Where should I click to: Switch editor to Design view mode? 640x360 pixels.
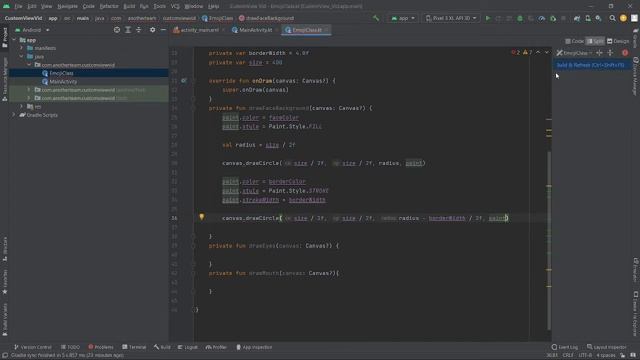pos(618,41)
